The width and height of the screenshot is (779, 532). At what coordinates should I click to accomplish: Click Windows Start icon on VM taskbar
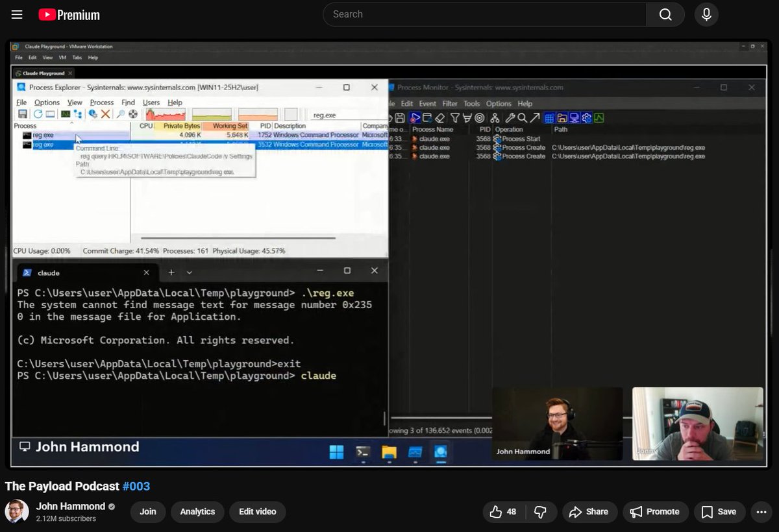(x=337, y=452)
